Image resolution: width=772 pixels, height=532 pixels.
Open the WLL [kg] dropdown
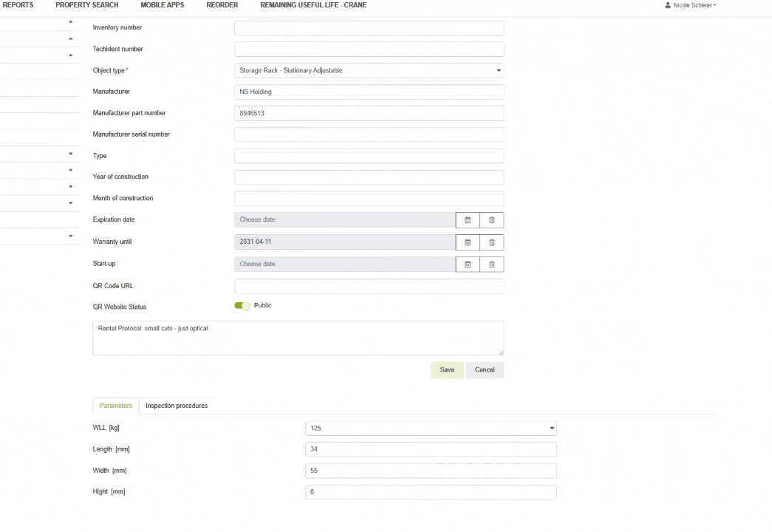(x=550, y=427)
